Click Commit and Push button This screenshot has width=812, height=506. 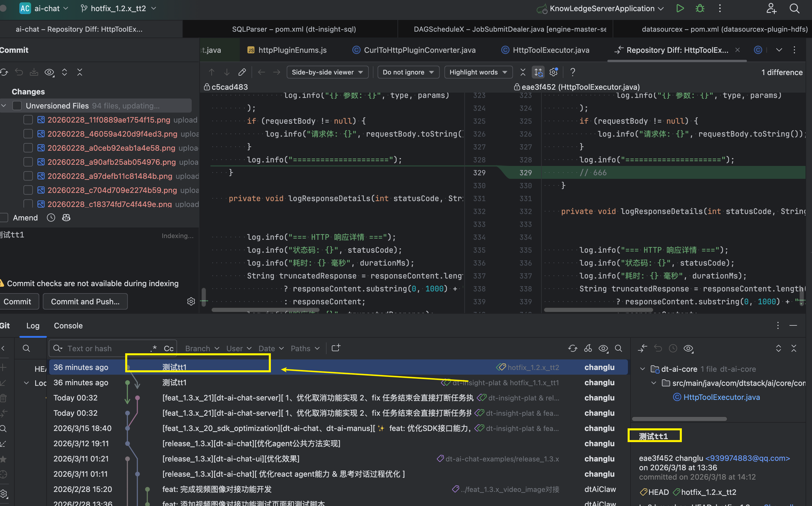(85, 302)
